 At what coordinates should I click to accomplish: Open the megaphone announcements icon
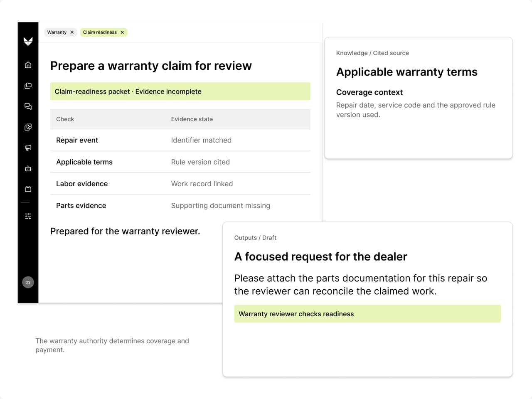(x=28, y=148)
